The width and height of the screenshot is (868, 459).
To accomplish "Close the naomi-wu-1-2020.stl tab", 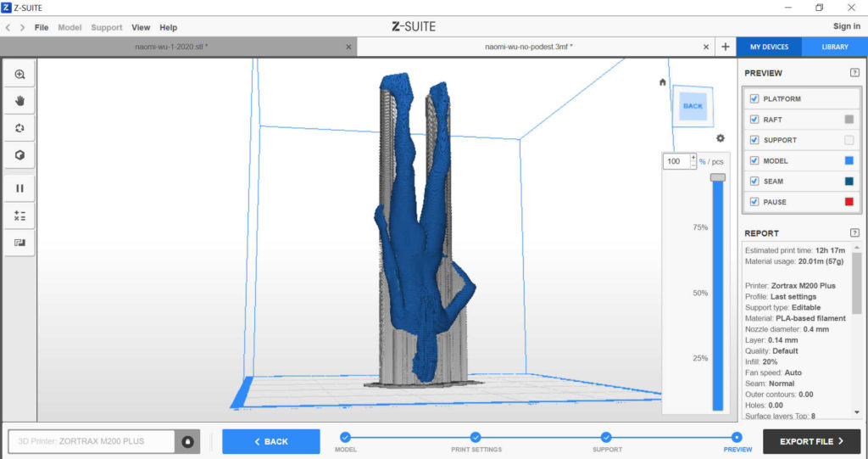I will (x=348, y=48).
